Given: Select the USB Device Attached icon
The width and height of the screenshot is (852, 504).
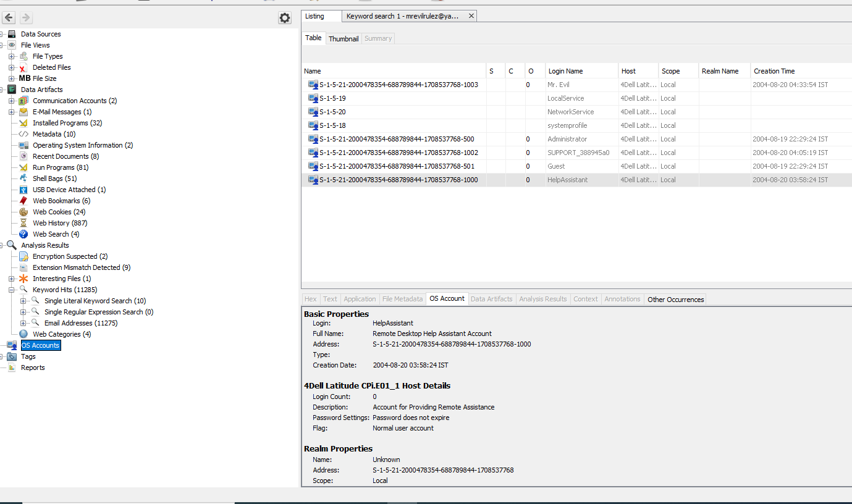Looking at the screenshot, I should pos(22,190).
